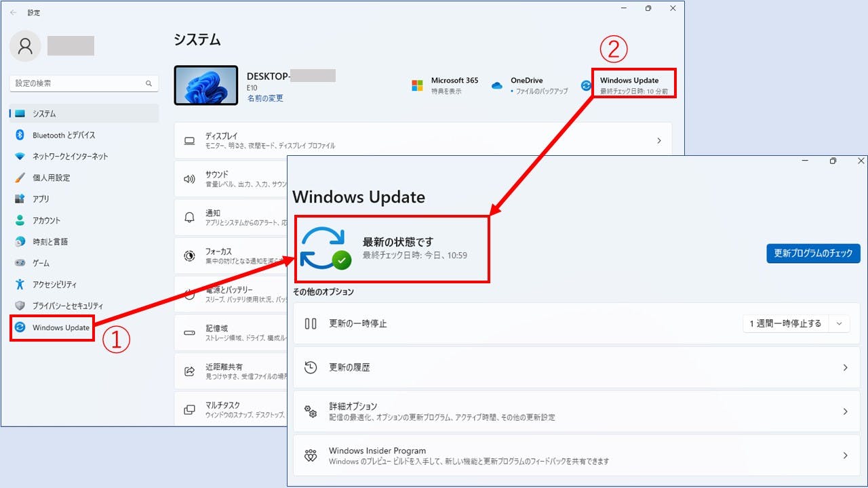
Task: Click the 更新の一時停止 row label
Action: click(x=358, y=324)
